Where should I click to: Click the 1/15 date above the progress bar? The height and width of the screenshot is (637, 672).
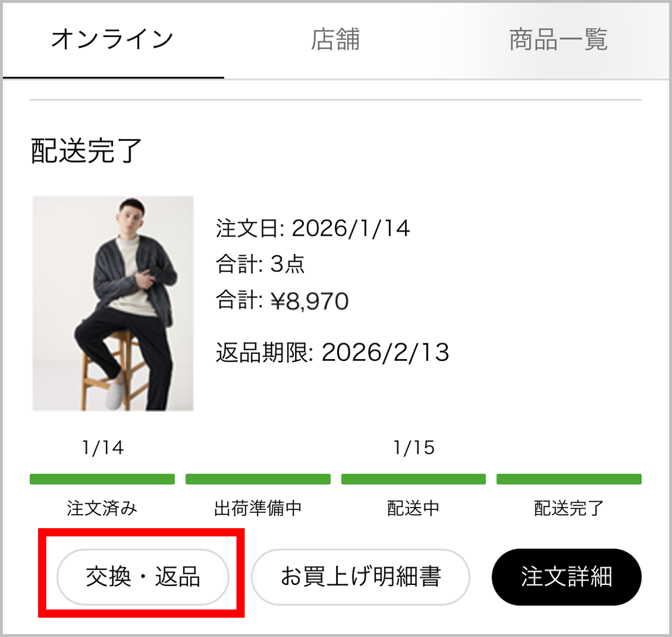tap(414, 448)
